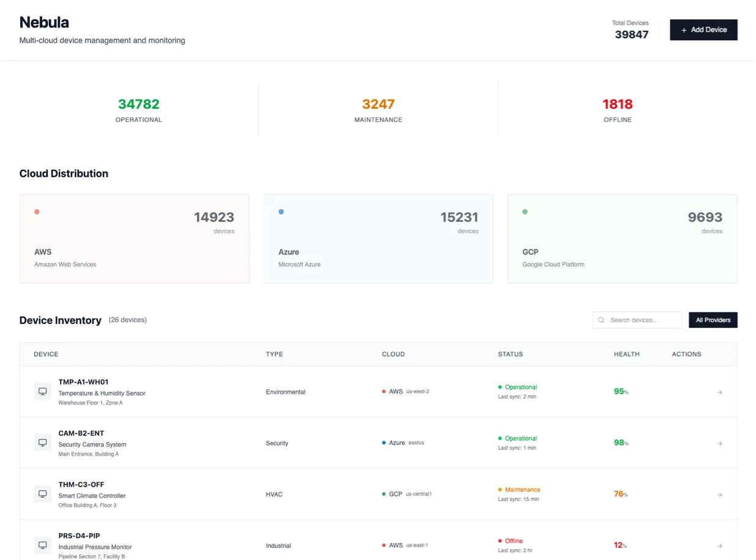The width and height of the screenshot is (756, 560).
Task: Click the red dot on AWS card
Action: point(37,212)
